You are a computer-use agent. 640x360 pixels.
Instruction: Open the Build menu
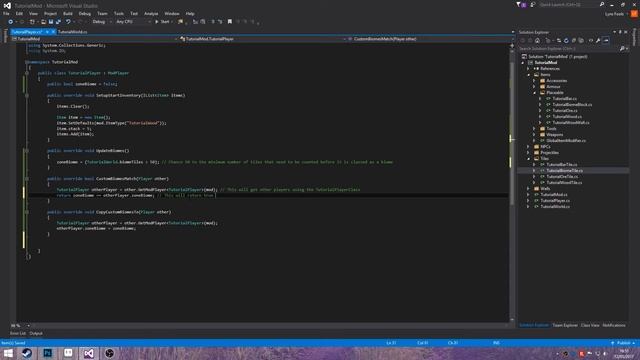[68, 13]
